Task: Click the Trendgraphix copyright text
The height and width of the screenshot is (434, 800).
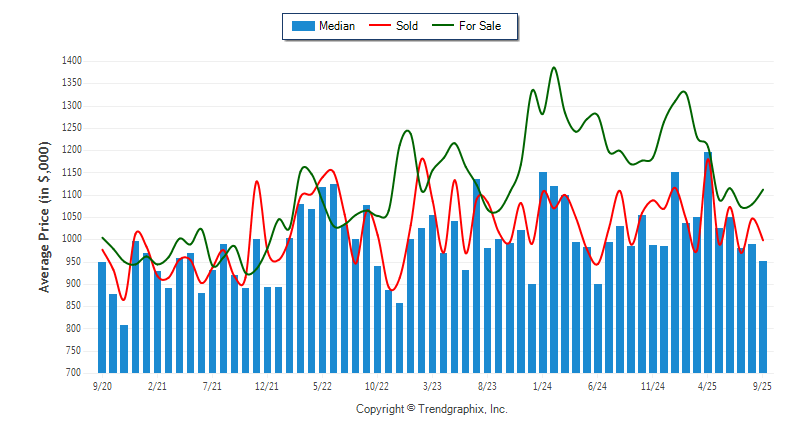Action: tap(432, 409)
